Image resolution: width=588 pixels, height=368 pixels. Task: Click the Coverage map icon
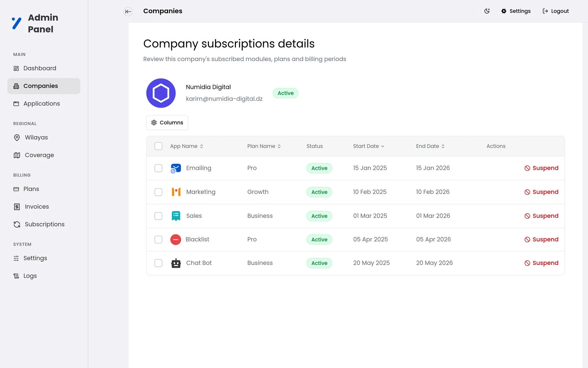[x=17, y=155]
